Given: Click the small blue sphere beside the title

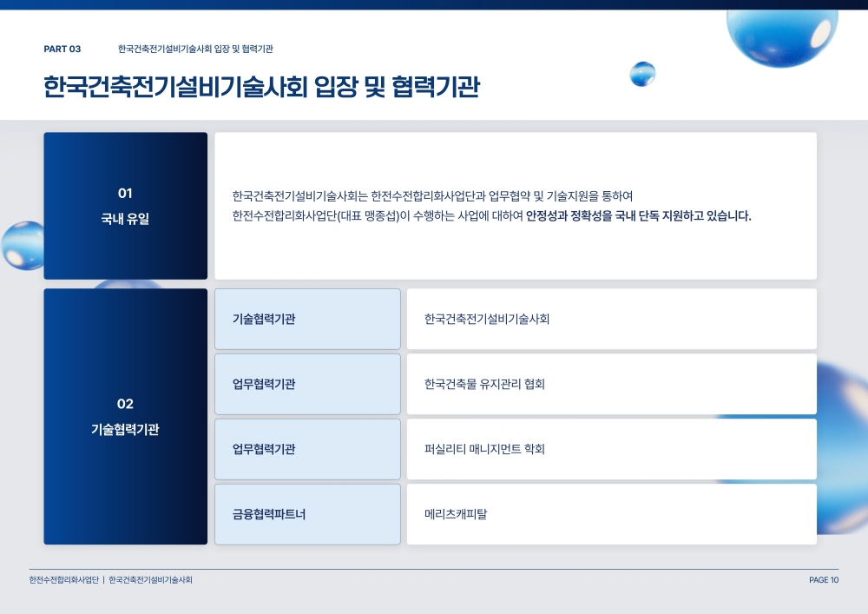Looking at the screenshot, I should [642, 75].
